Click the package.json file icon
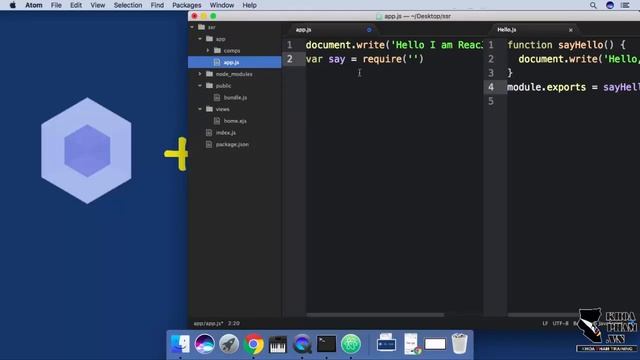This screenshot has height=360, width=640. pyautogui.click(x=209, y=144)
